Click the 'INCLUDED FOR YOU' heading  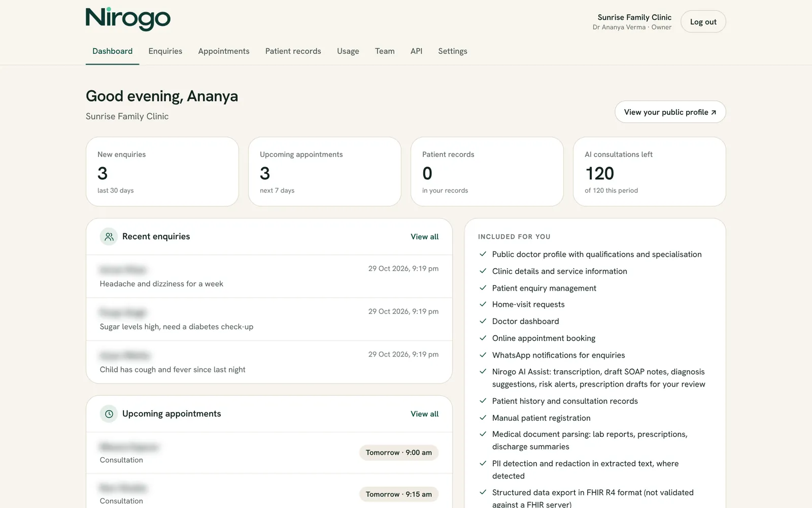point(514,237)
